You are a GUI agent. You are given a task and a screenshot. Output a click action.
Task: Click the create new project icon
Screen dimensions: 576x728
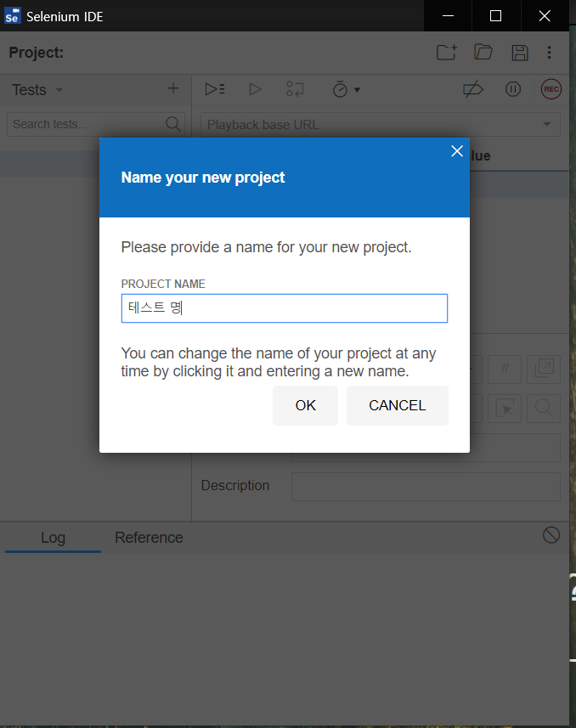click(446, 53)
